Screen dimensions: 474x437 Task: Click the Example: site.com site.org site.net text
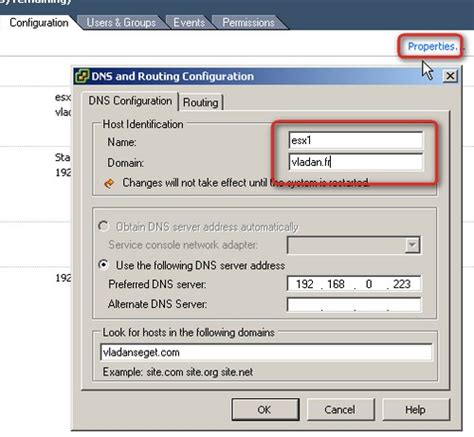coord(178,372)
